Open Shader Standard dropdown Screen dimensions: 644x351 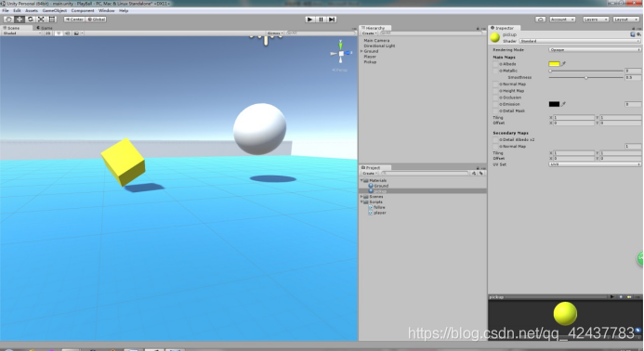(x=580, y=41)
